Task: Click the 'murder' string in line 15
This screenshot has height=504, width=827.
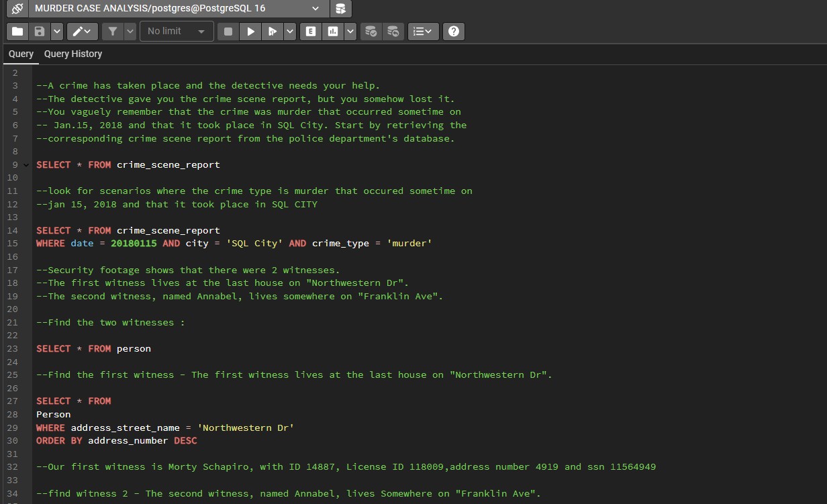Action: [409, 244]
